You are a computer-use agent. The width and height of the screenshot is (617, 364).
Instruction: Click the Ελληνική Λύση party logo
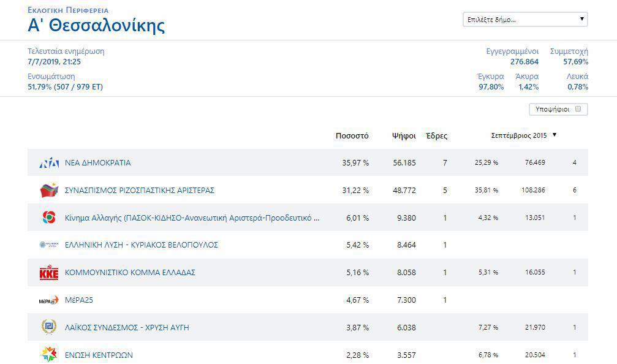(49, 245)
